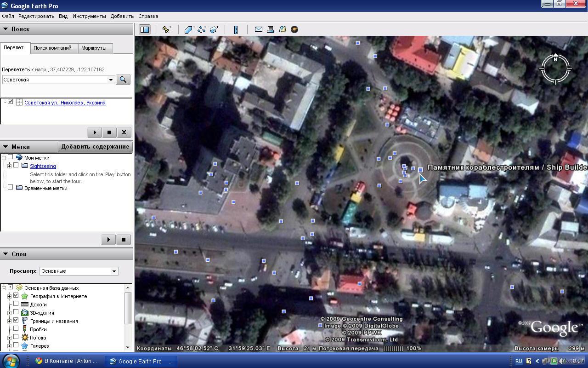Select the Add Path tool

[x=202, y=29]
